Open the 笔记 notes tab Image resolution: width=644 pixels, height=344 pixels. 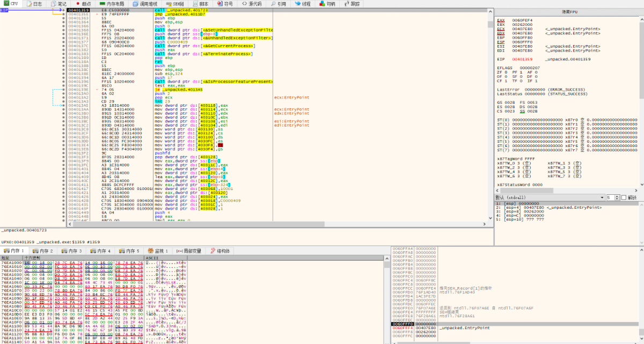click(x=58, y=4)
